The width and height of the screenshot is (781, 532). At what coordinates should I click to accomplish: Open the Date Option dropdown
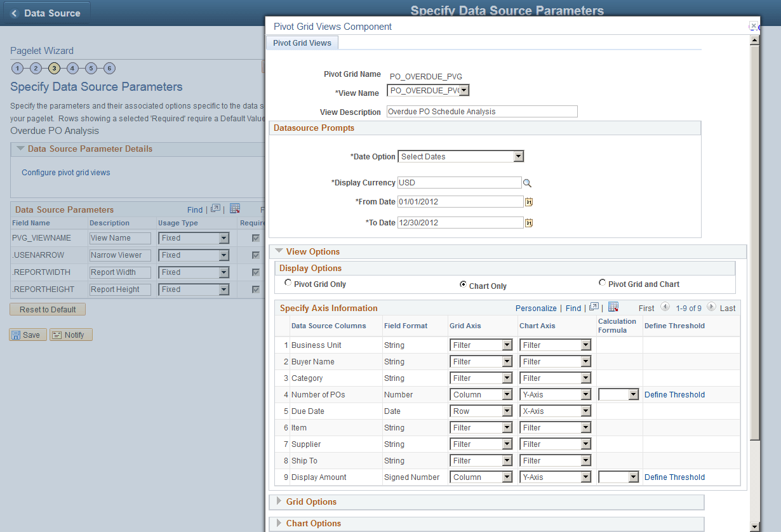519,156
